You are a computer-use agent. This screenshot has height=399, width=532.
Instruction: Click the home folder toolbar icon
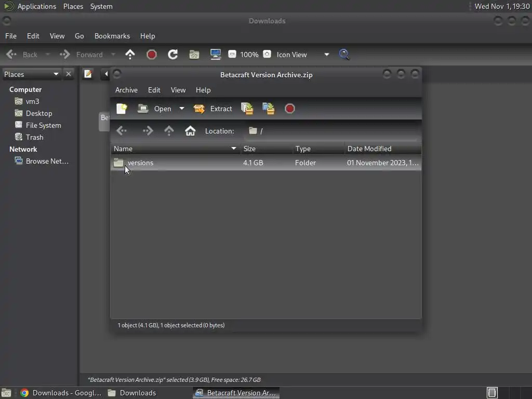click(194, 55)
